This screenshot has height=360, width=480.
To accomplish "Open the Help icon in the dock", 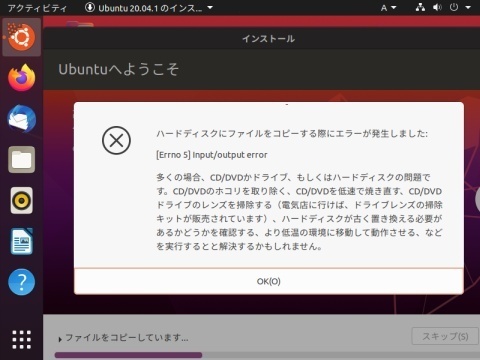I will coord(21,282).
